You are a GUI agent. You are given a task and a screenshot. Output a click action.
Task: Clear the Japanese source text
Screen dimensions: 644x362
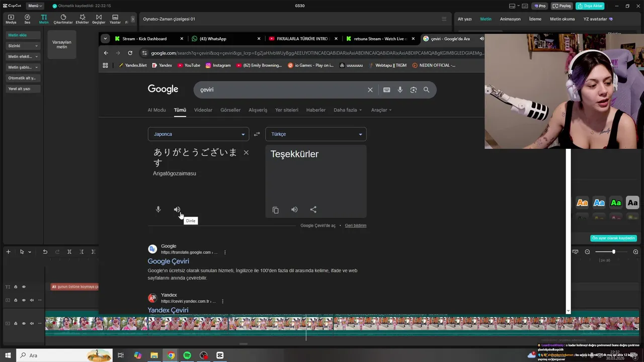point(246,152)
